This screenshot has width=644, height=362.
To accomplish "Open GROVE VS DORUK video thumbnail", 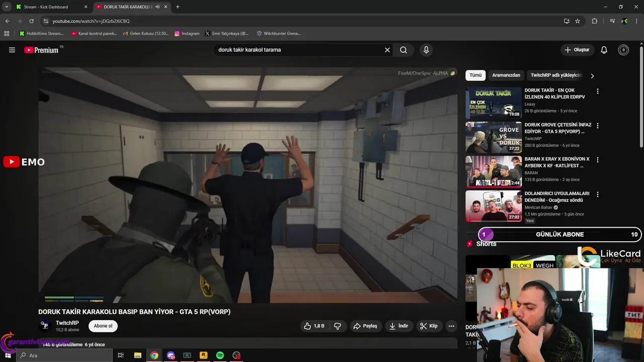I will (494, 137).
